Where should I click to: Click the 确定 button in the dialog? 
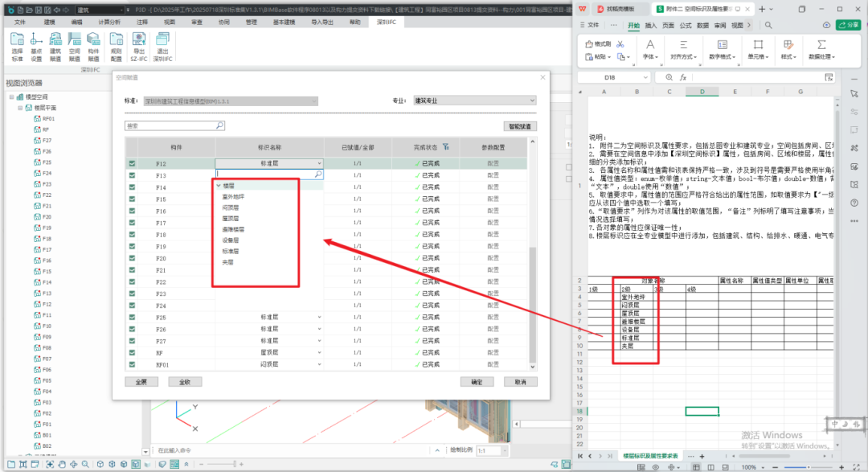click(477, 382)
